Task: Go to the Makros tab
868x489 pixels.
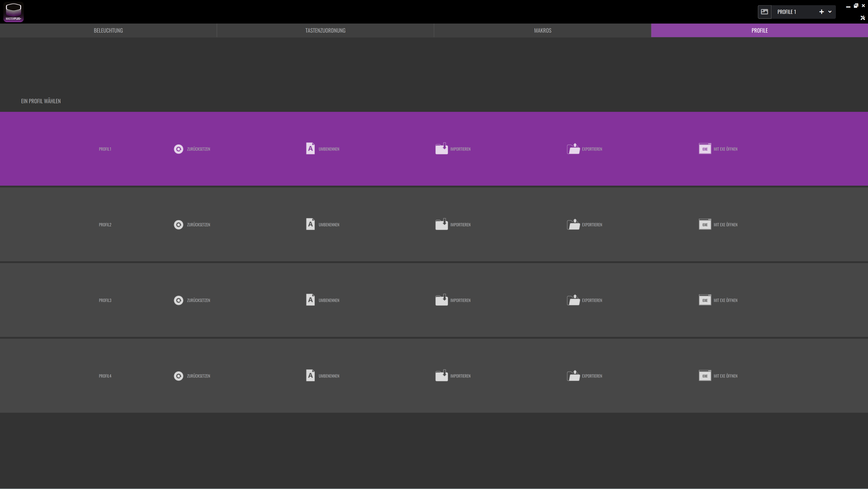Action: (543, 30)
